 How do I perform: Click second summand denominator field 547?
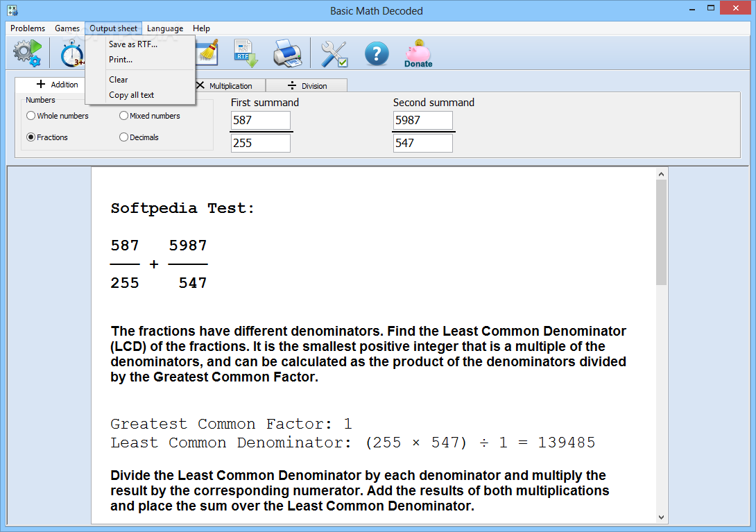[423, 143]
